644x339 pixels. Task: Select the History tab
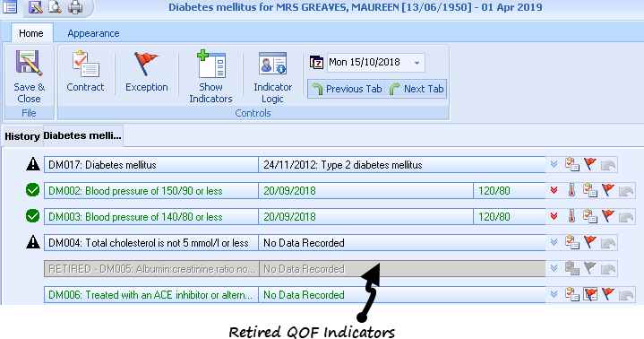coord(22,136)
